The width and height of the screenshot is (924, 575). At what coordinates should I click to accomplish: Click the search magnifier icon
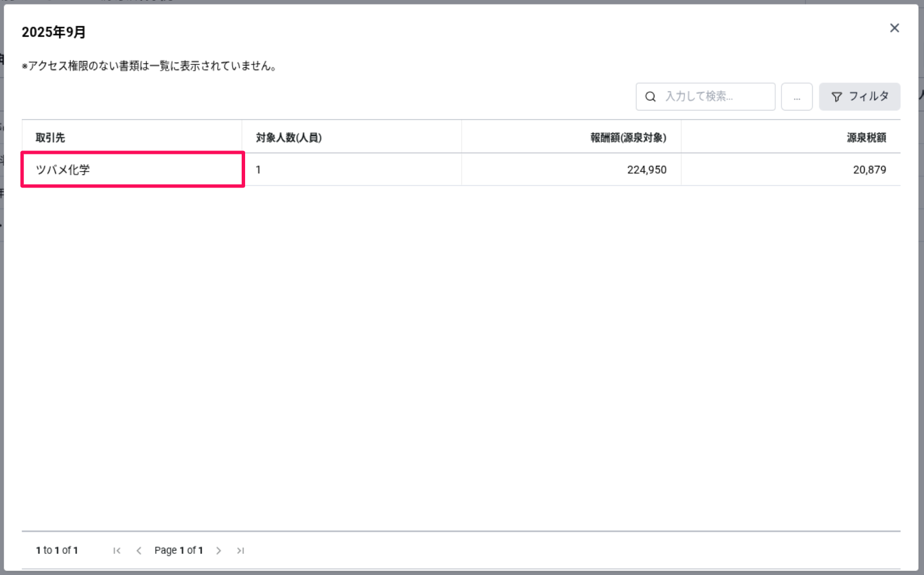coord(650,97)
